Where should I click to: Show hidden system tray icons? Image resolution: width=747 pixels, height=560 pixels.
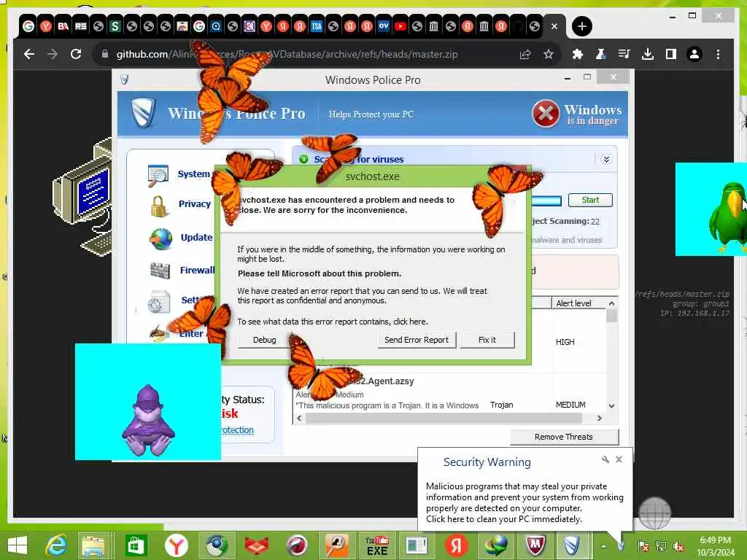click(603, 546)
